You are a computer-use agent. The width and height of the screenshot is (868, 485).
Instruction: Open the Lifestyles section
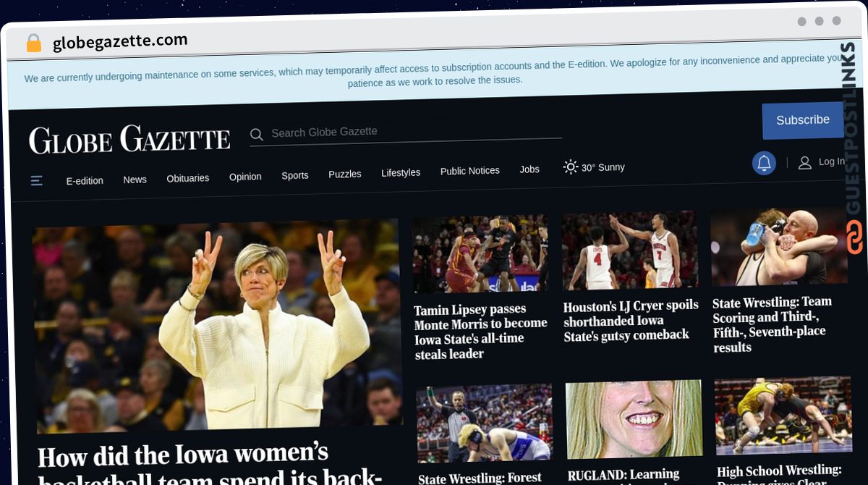401,172
